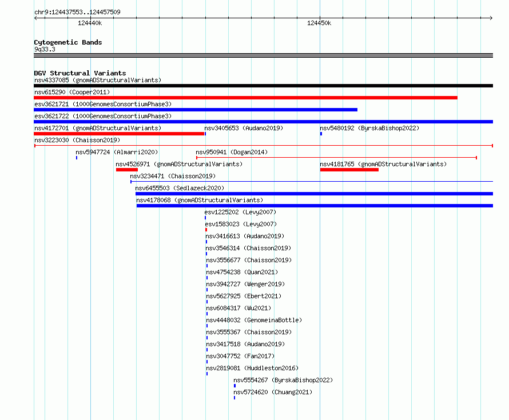
Task: Select the black nsv4337085 variant bar
Action: click(263, 86)
